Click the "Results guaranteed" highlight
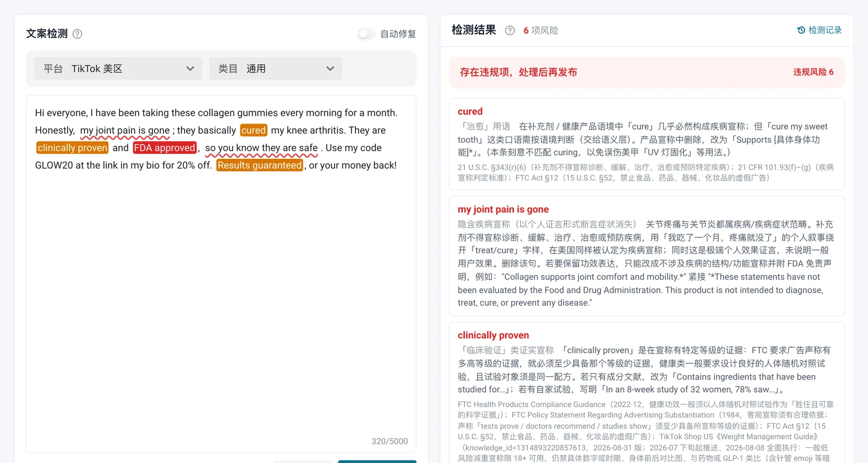 click(260, 165)
